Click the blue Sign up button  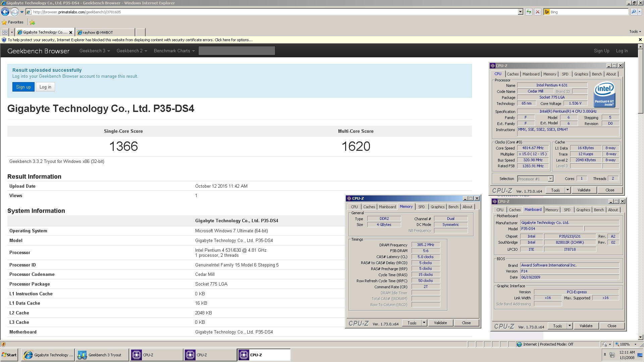point(23,87)
